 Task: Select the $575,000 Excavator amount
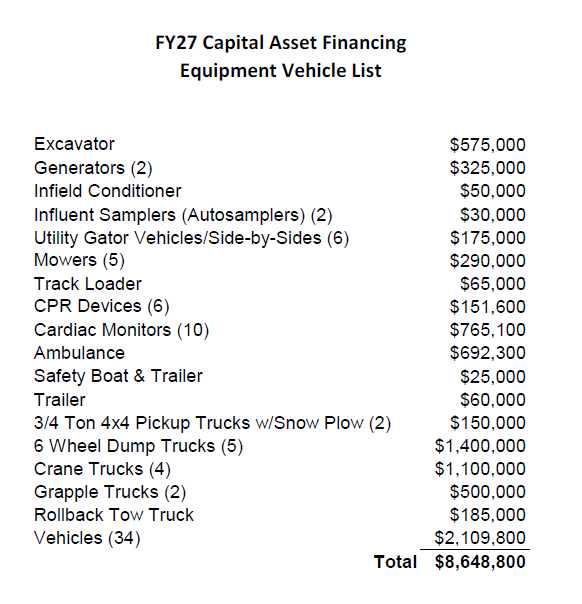click(x=488, y=145)
